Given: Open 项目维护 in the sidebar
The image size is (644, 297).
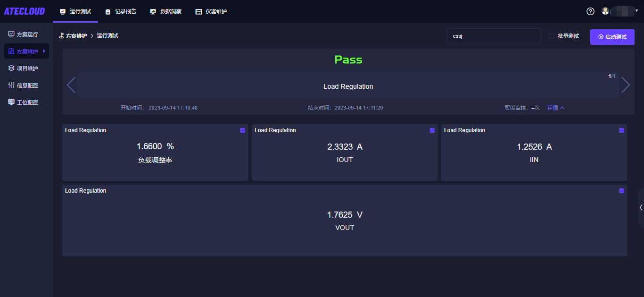Looking at the screenshot, I should pos(26,68).
